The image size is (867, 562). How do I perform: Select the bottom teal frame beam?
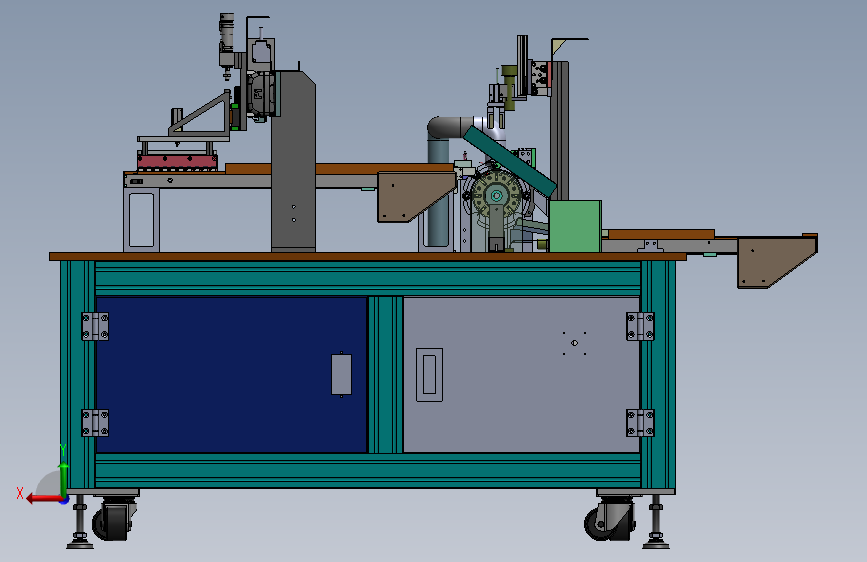click(x=368, y=470)
